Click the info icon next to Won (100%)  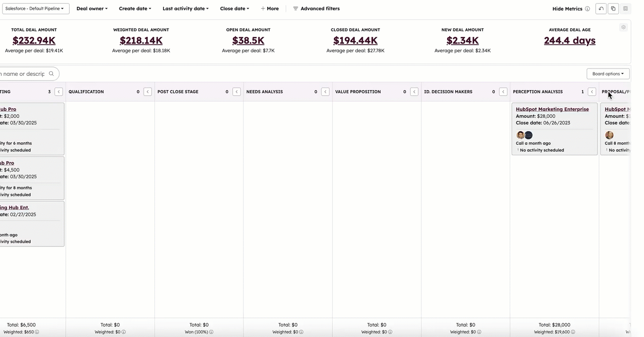point(211,332)
